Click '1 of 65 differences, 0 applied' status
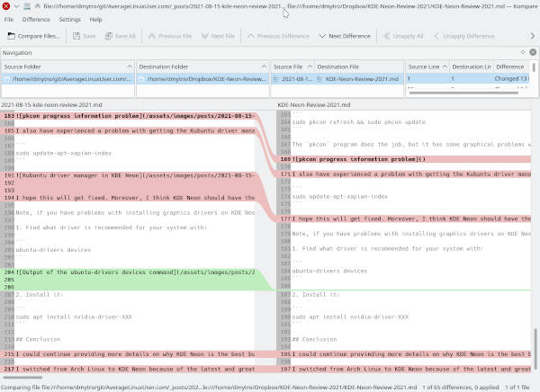 click(x=461, y=388)
